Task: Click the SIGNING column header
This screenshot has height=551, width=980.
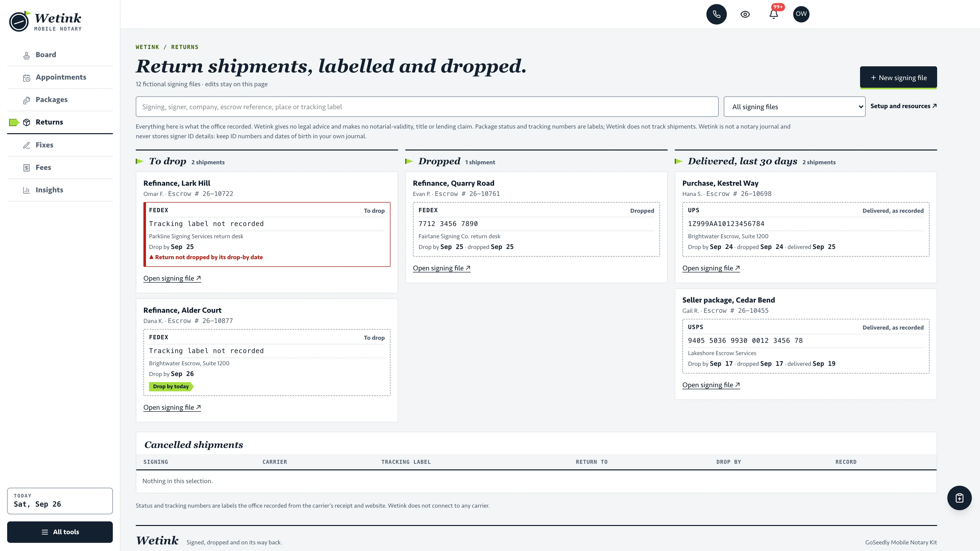Action: (156, 462)
